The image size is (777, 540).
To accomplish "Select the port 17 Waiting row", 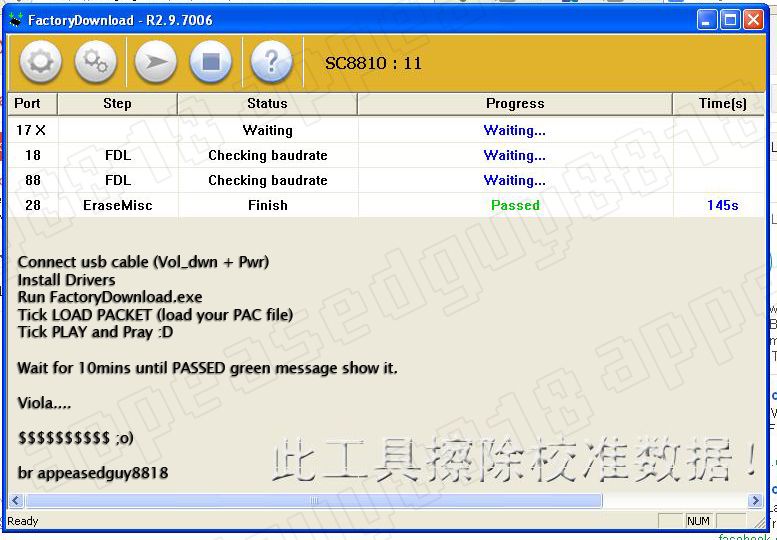I will 267,130.
